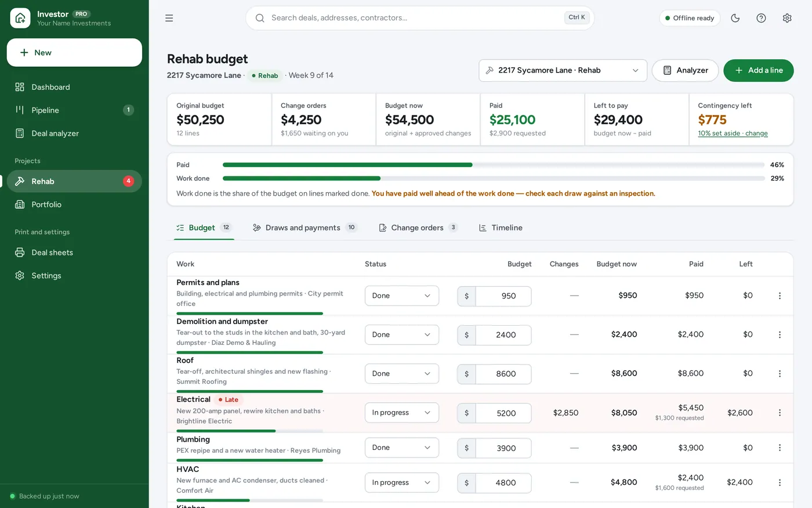Open Dashboard in sidebar

(74, 87)
